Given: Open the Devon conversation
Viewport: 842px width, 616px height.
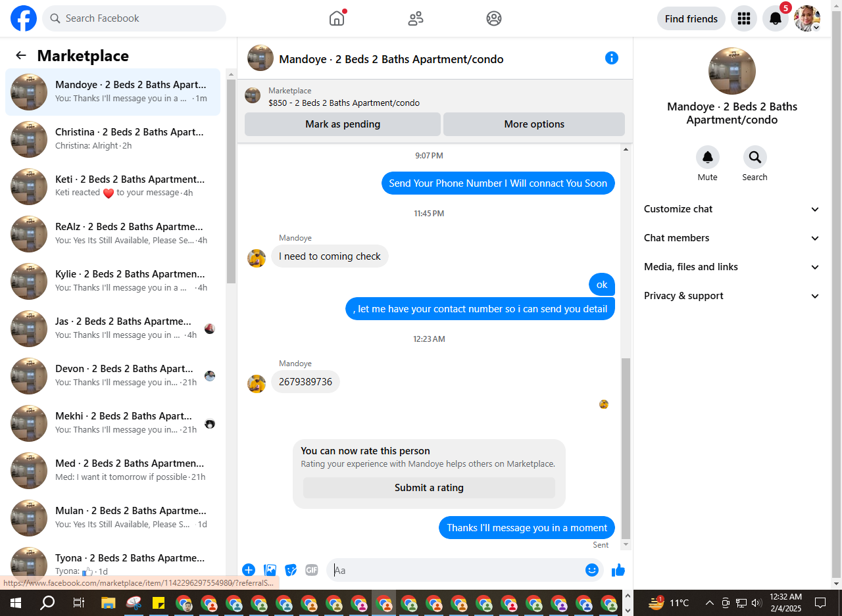Looking at the screenshot, I should pos(113,376).
